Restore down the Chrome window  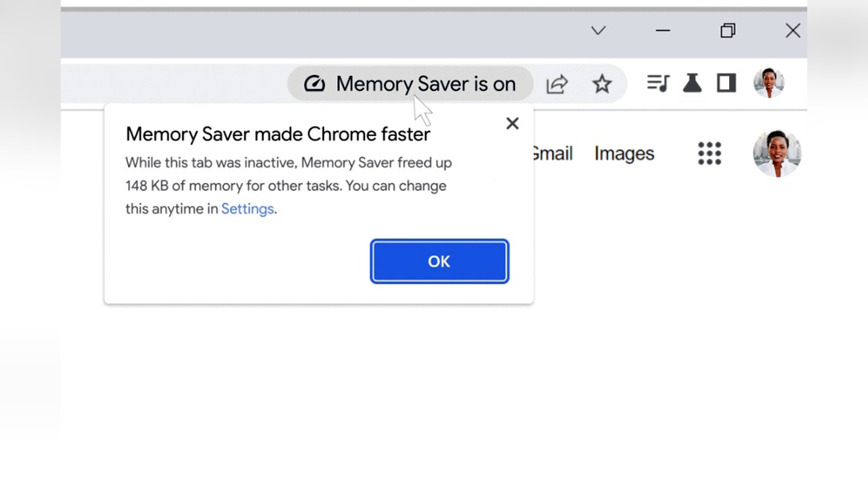pos(728,30)
